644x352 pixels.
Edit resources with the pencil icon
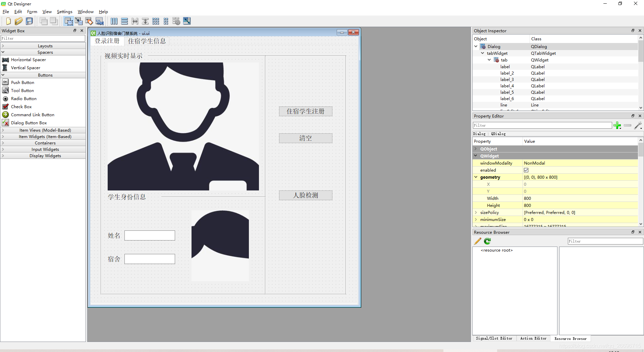point(478,241)
